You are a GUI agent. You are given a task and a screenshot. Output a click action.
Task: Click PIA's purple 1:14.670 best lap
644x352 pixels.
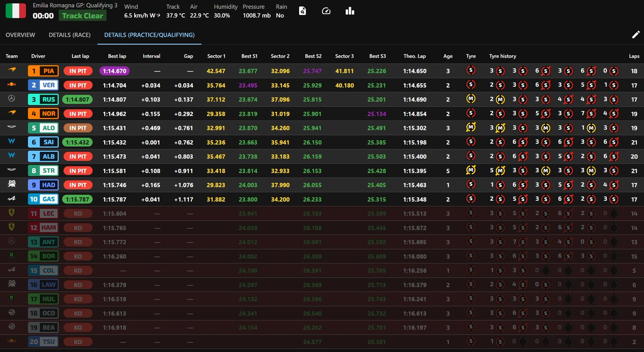(x=114, y=71)
